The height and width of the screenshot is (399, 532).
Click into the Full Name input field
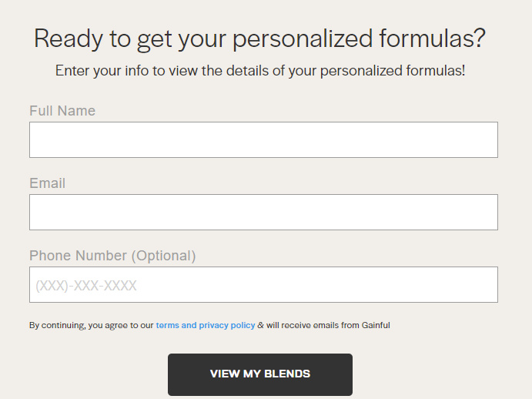pyautogui.click(x=263, y=139)
